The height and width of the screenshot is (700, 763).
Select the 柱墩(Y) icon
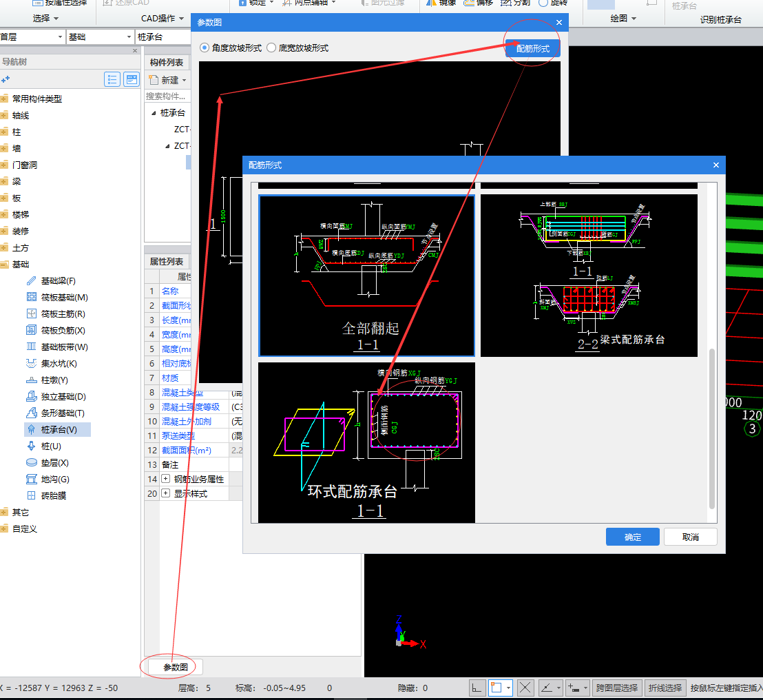[x=31, y=380]
